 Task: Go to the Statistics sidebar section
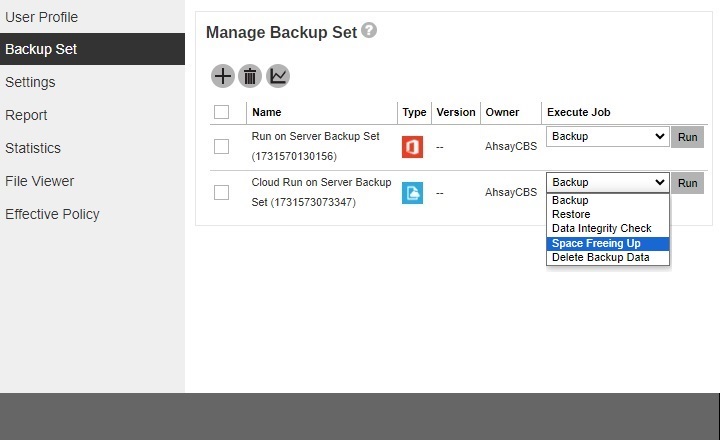click(x=33, y=148)
